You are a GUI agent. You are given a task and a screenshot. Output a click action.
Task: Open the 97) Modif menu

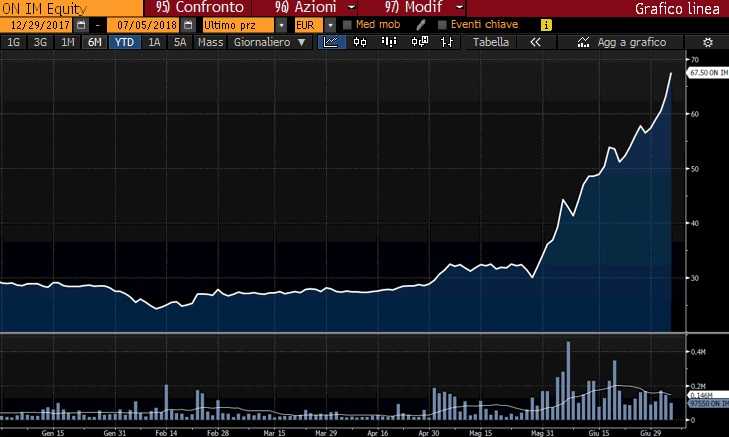413,7
